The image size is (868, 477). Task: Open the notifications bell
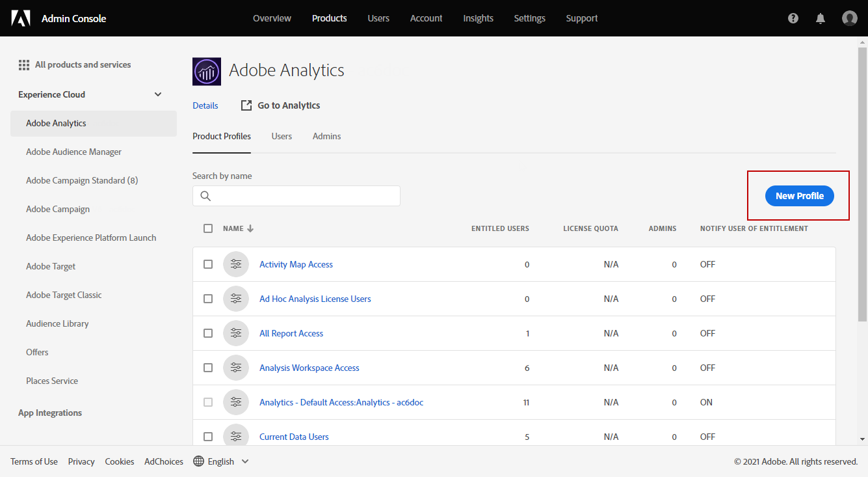pyautogui.click(x=821, y=18)
